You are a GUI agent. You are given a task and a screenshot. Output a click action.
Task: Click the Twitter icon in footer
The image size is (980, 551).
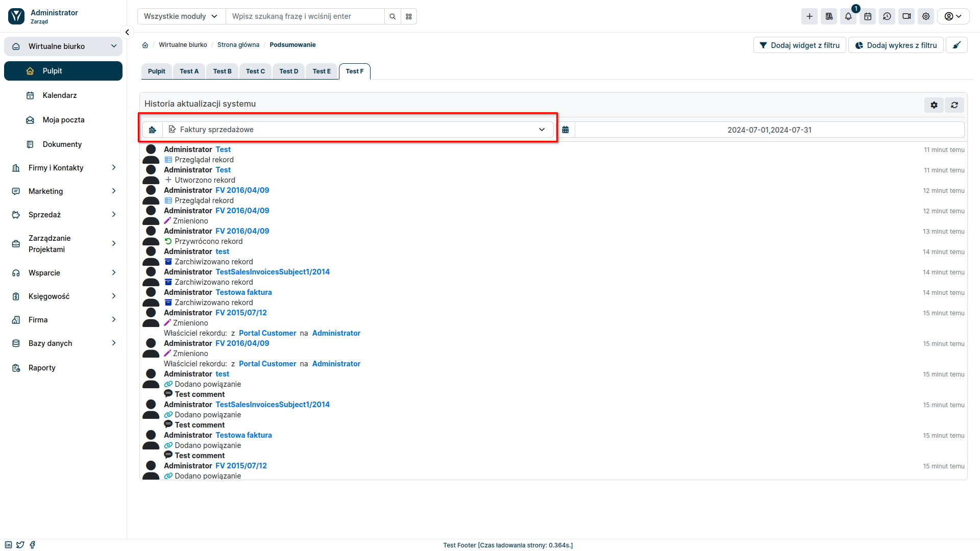click(x=20, y=545)
